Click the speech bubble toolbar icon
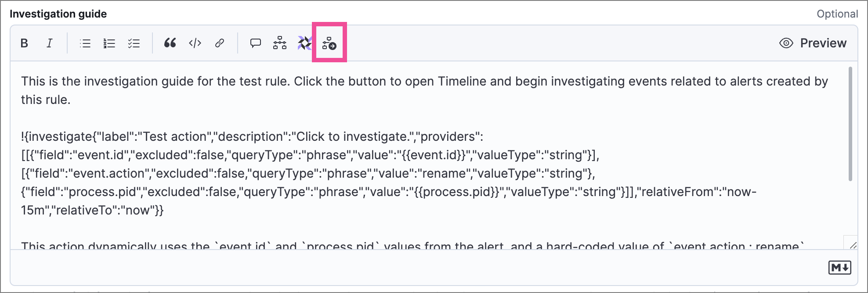This screenshot has height=293, width=868. tap(255, 43)
